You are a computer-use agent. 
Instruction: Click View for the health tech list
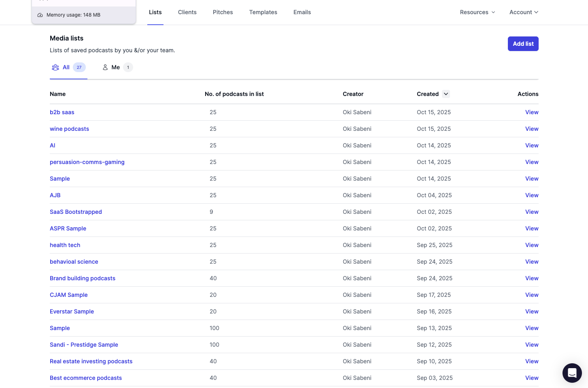[532, 245]
